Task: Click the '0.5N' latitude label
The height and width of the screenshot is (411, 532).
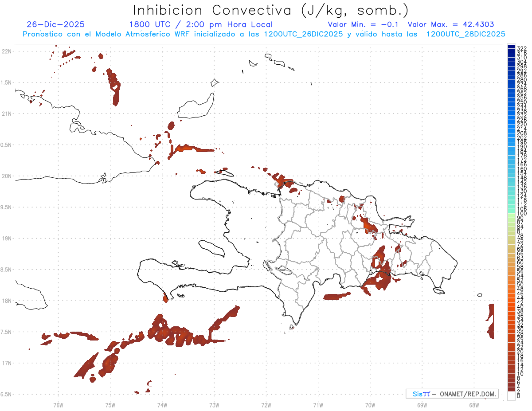Action: point(7,145)
